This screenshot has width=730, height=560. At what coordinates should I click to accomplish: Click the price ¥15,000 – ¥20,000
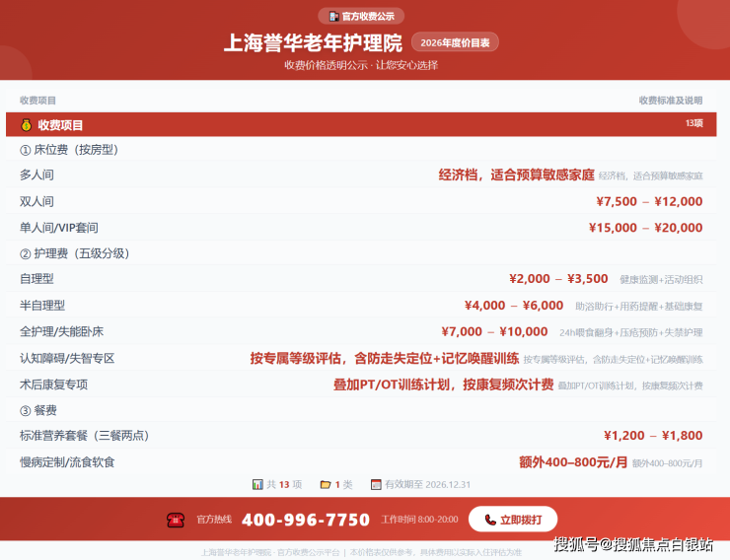point(646,228)
